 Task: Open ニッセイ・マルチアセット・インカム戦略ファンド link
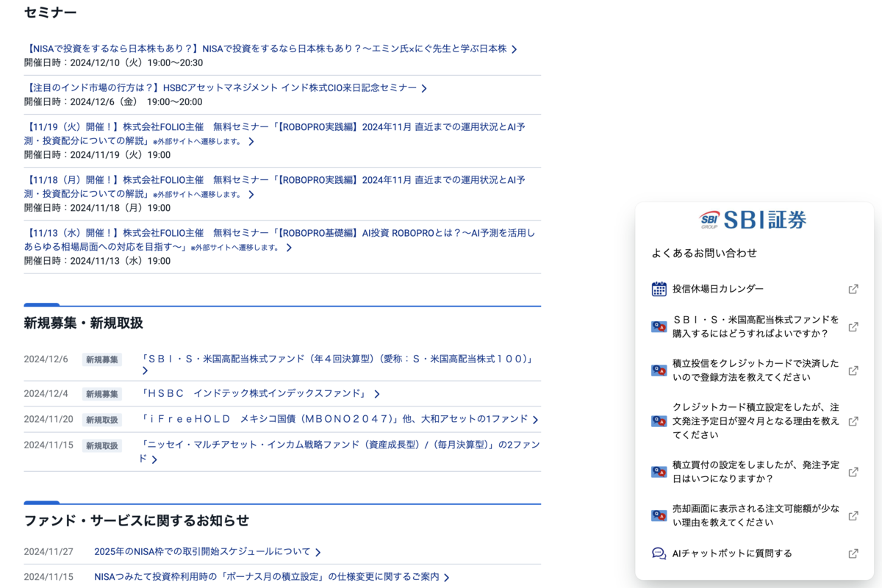coord(340,451)
